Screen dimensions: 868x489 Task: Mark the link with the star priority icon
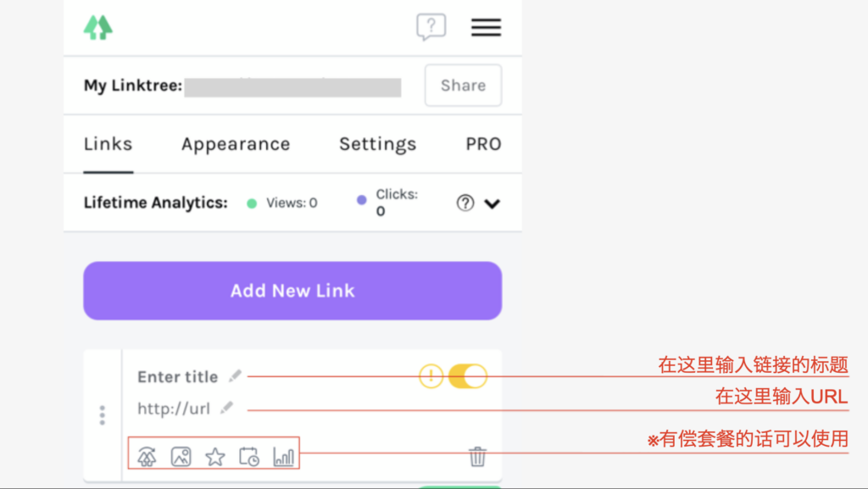tap(215, 454)
